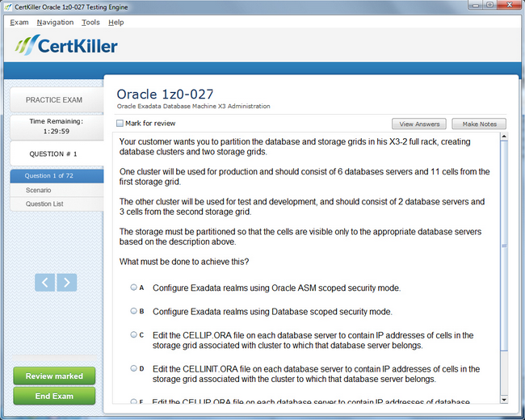
Task: Open the Navigation menu
Action: [x=55, y=23]
